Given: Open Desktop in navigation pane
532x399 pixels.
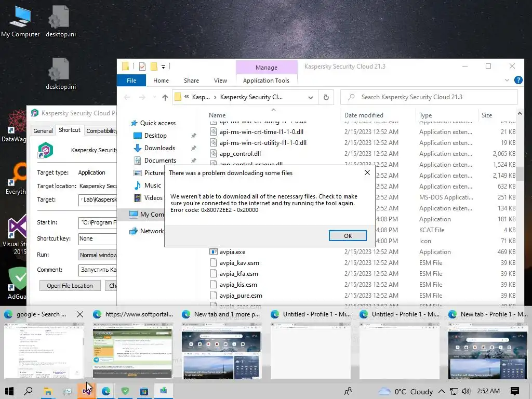Looking at the screenshot, I should pos(155,136).
